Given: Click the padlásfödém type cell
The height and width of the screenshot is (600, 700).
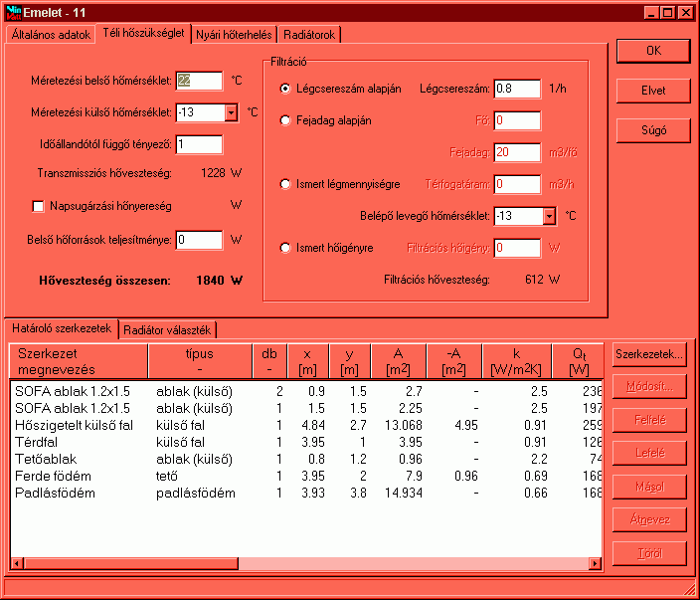Looking at the screenshot, I should (x=196, y=494).
